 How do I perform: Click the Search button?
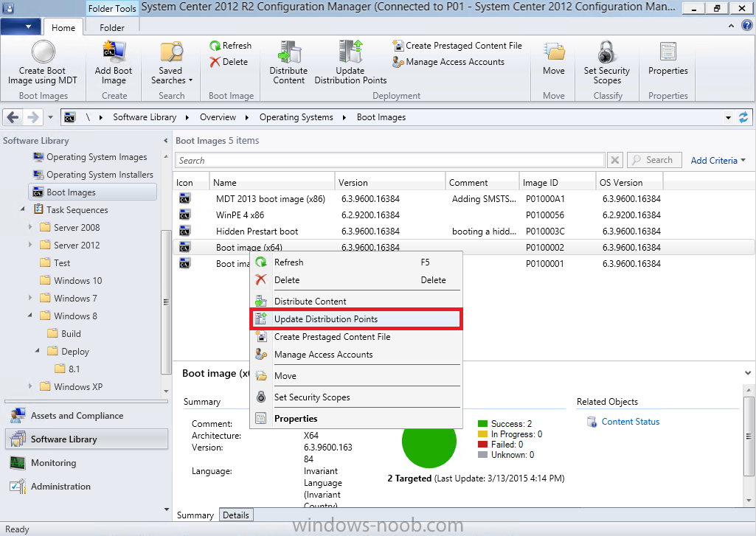pyautogui.click(x=653, y=160)
